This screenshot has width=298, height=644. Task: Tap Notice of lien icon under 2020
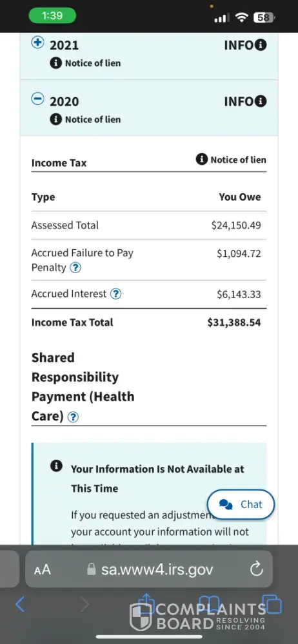(x=56, y=120)
